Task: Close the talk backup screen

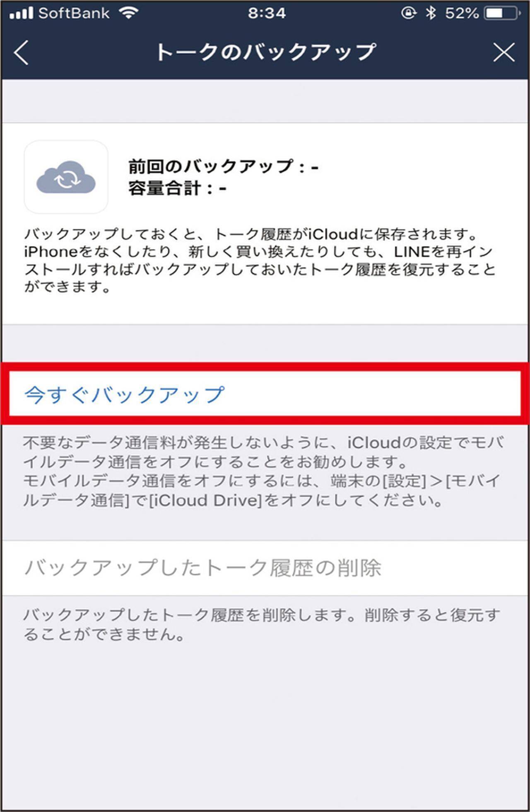Action: pyautogui.click(x=504, y=53)
